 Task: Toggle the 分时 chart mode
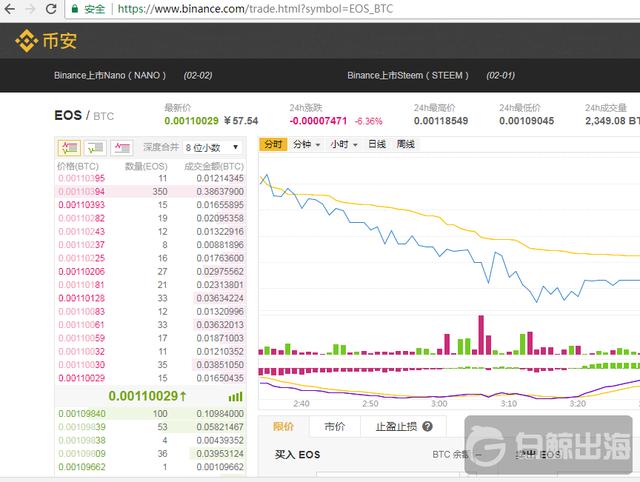272,145
